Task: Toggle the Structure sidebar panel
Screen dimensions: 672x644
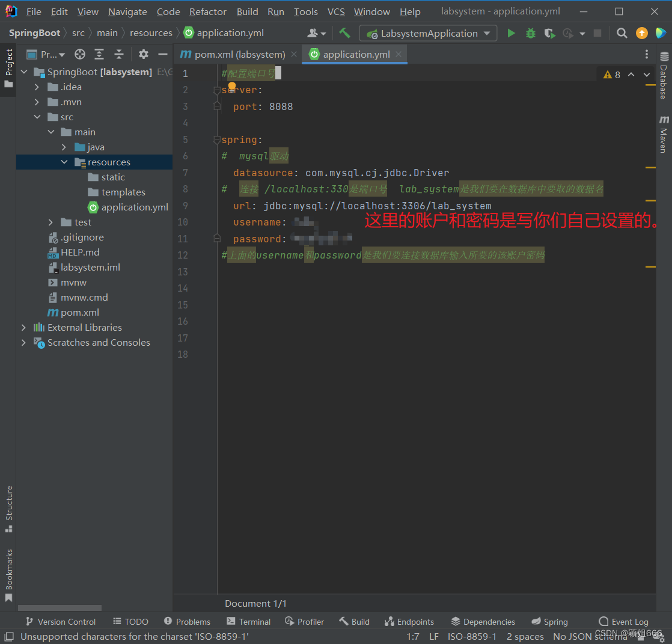Action: [x=8, y=505]
